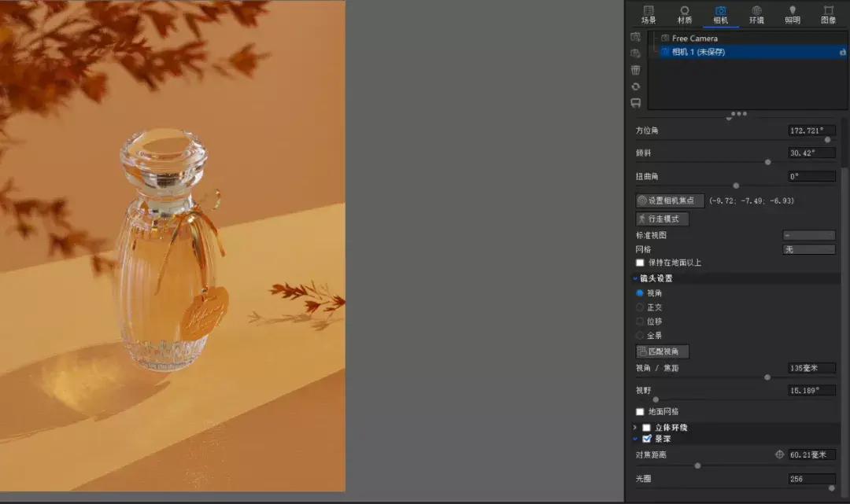This screenshot has height=504, width=850.
Task: Open the 标准视图 dropdown
Action: click(x=809, y=236)
